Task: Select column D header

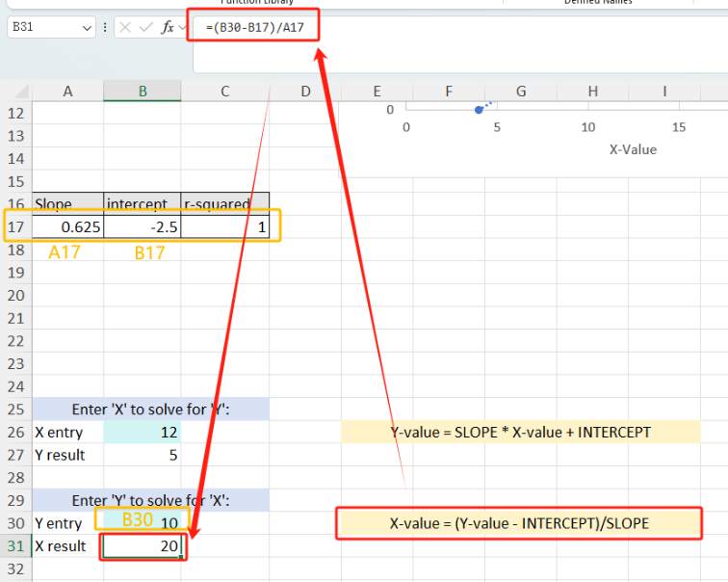Action: coord(305,91)
